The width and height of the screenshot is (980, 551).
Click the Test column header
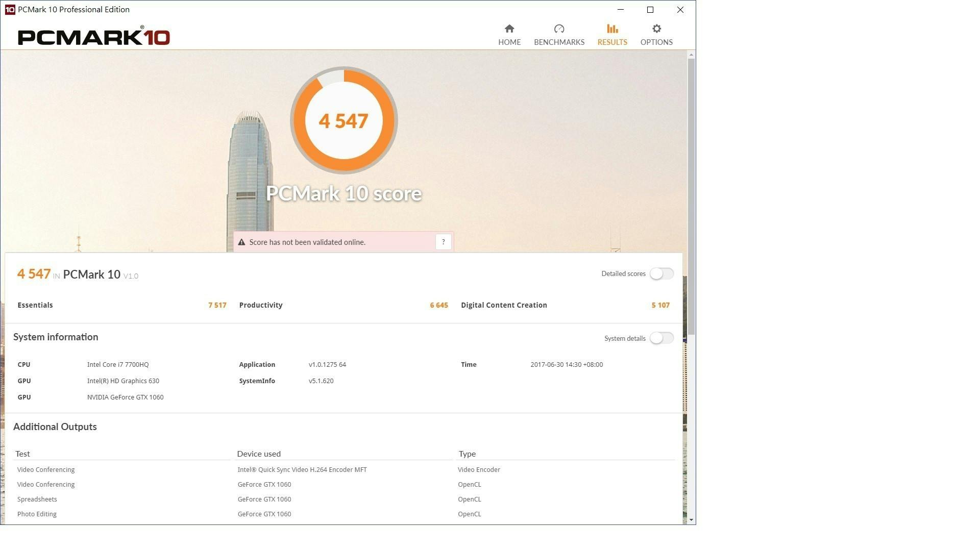coord(22,454)
